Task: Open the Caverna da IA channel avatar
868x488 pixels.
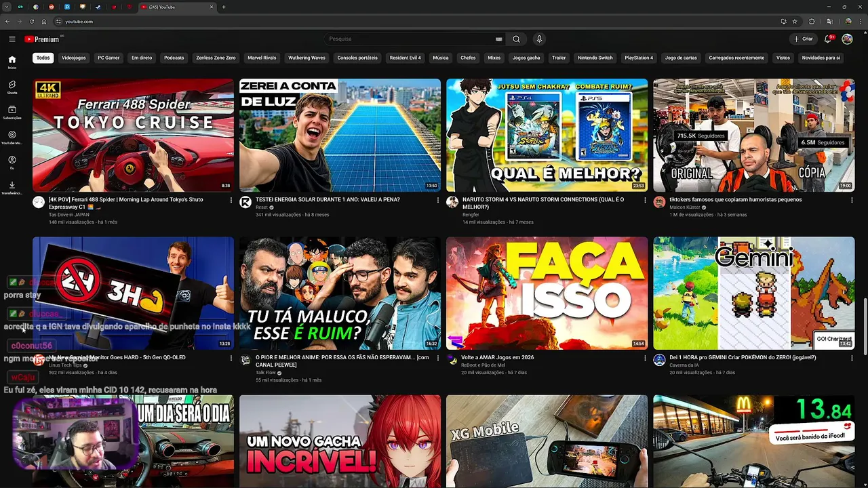Action: click(659, 360)
